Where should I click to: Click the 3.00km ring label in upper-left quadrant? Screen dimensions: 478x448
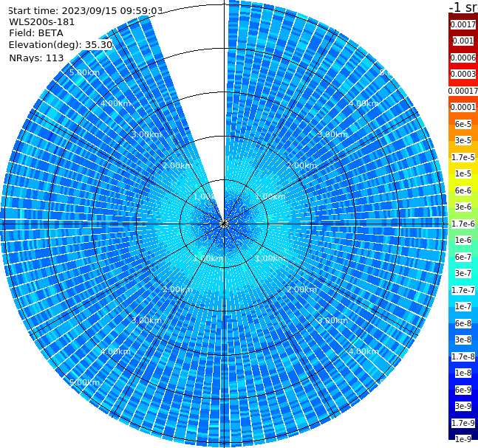click(x=146, y=134)
